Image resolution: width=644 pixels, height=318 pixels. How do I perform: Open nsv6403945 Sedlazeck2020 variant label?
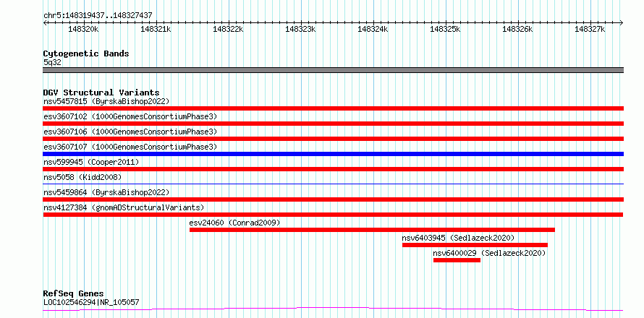pos(458,238)
